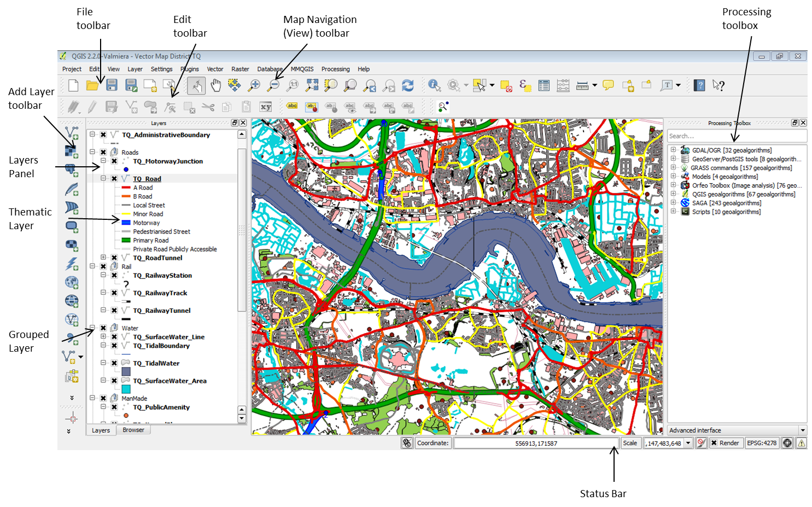The image size is (812, 507).
Task: Switch to the Browser tab
Action: [x=133, y=430]
